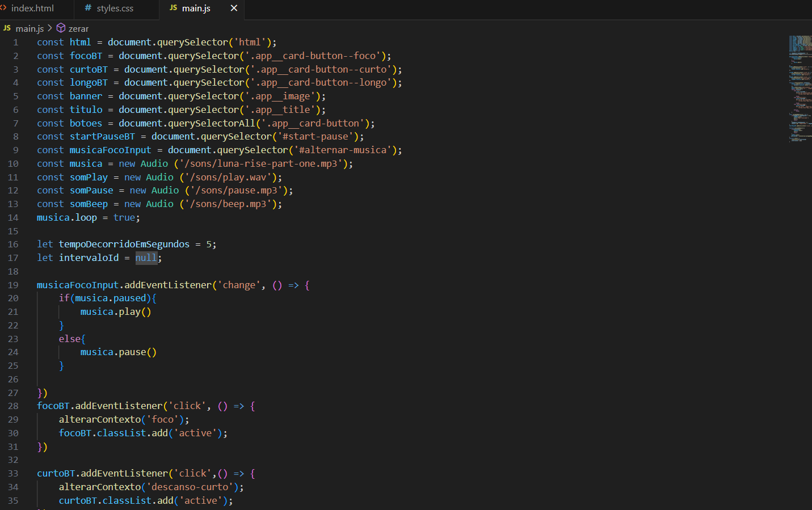This screenshot has width=812, height=510.
Task: Select the main.js editor tab
Action: click(196, 9)
